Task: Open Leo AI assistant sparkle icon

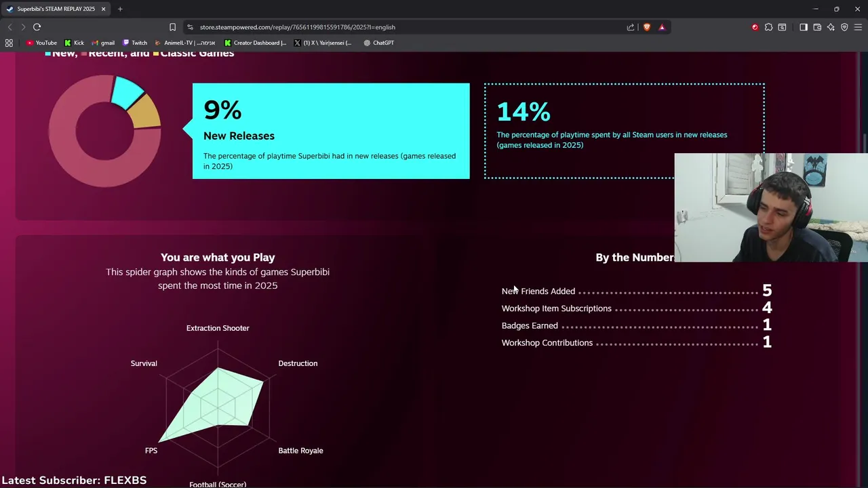Action: [x=831, y=27]
